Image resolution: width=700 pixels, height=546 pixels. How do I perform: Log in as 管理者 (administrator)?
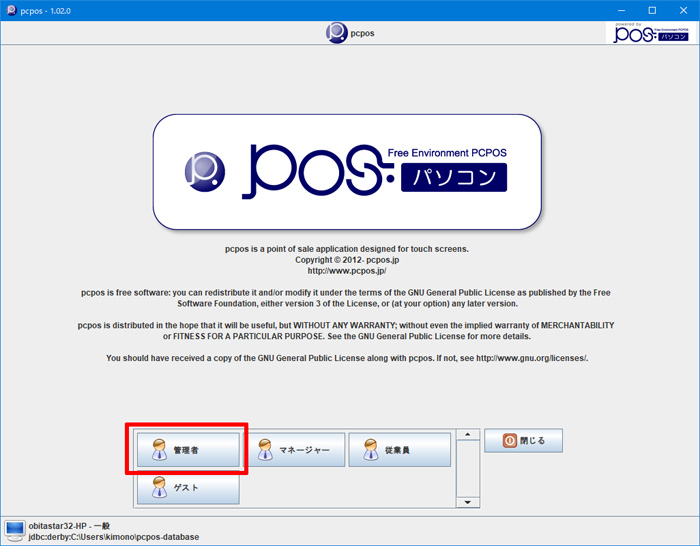click(x=188, y=450)
